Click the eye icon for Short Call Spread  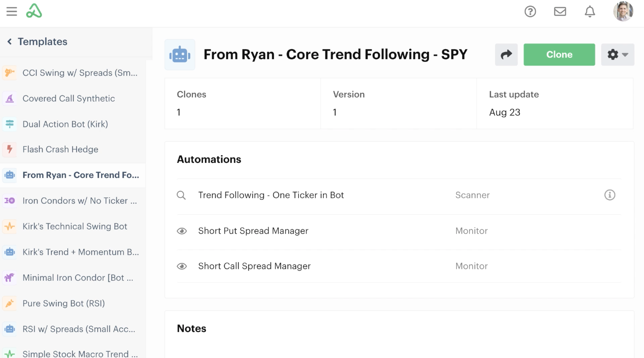click(182, 266)
